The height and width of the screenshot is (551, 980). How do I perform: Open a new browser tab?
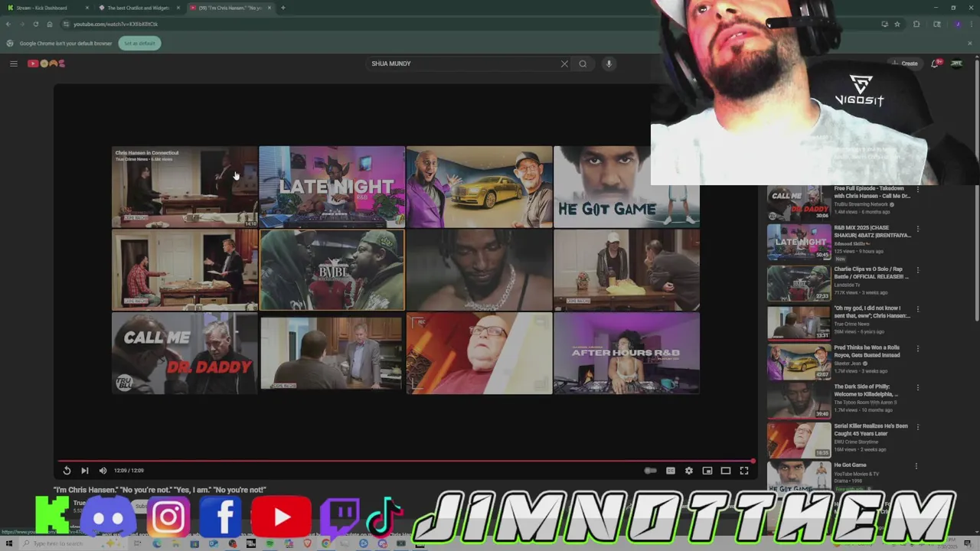pyautogui.click(x=283, y=8)
